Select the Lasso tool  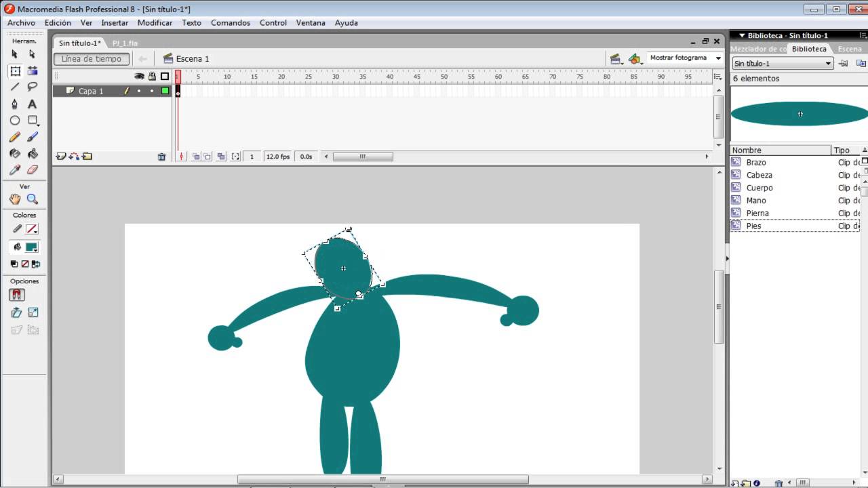[32, 87]
